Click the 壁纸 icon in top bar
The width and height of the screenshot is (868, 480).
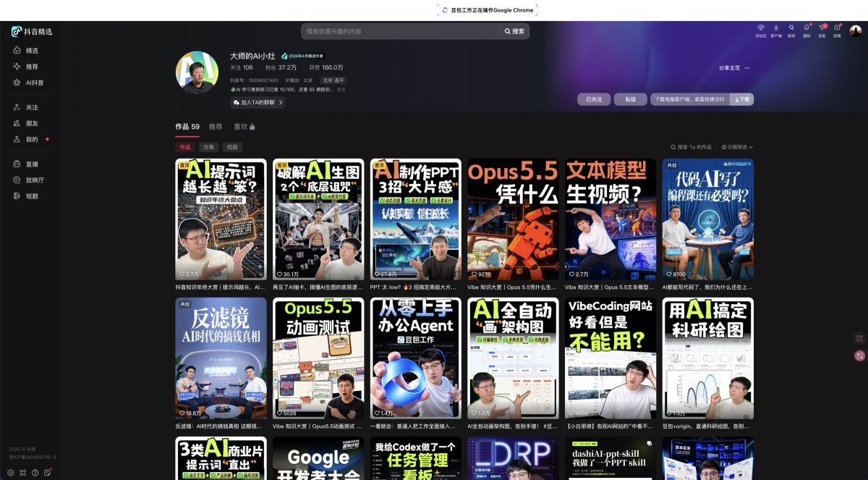pyautogui.click(x=791, y=30)
